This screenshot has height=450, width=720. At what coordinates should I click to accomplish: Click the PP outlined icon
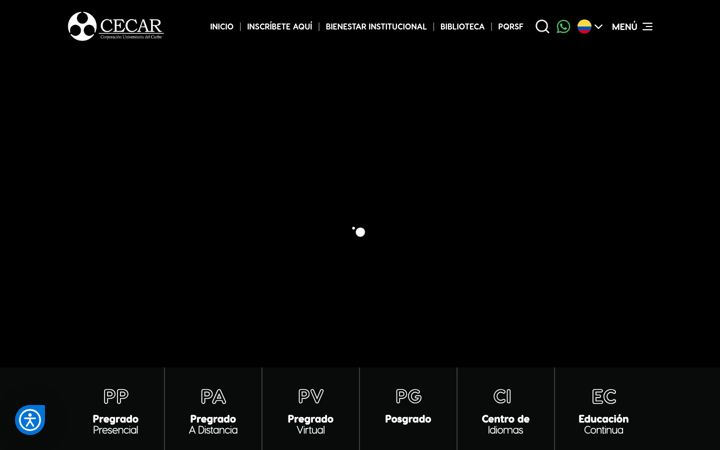click(116, 396)
